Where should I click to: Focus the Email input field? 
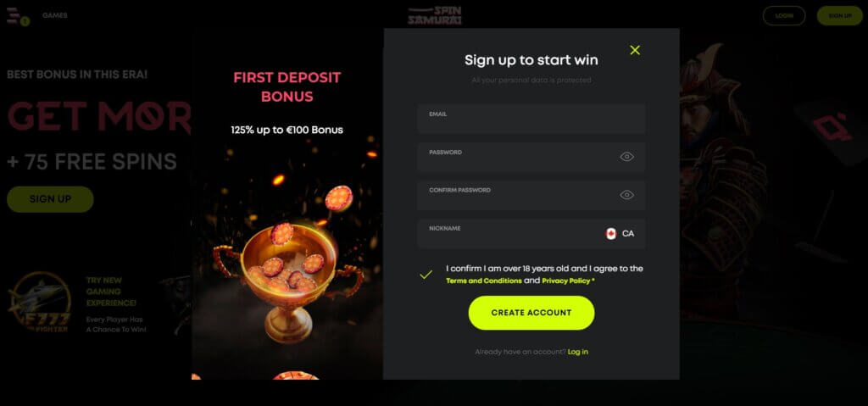tap(531, 119)
